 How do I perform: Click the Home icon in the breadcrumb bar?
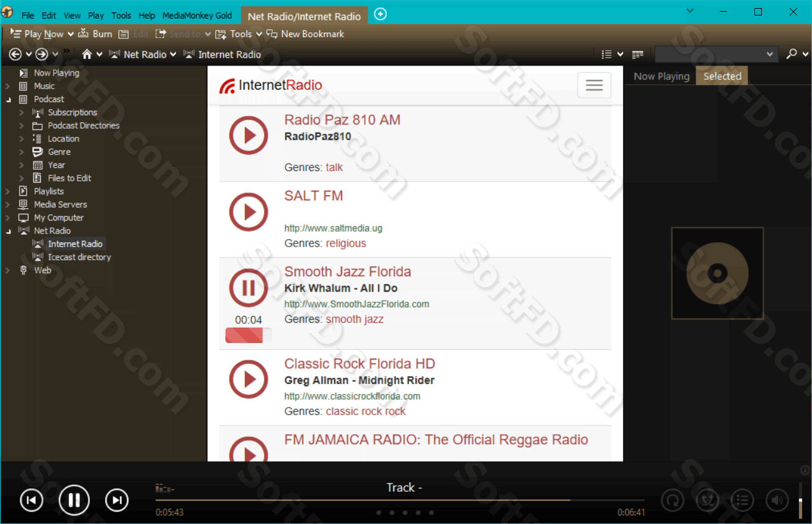point(87,55)
